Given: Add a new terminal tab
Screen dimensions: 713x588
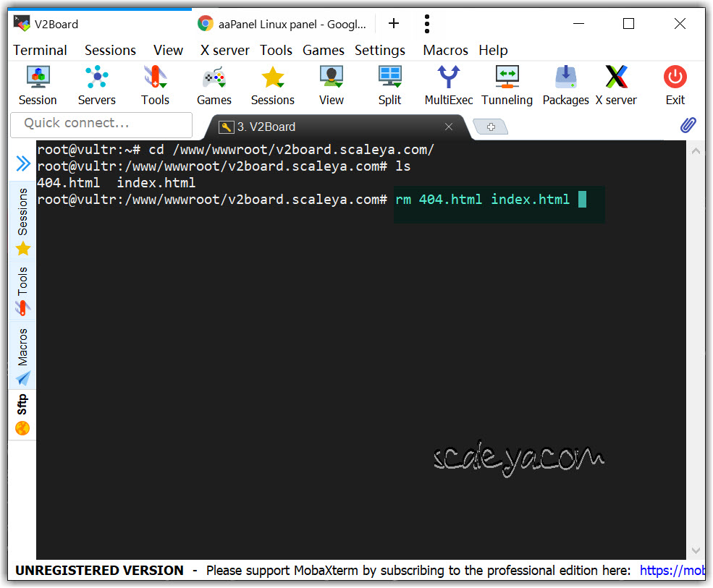Looking at the screenshot, I should click(491, 127).
